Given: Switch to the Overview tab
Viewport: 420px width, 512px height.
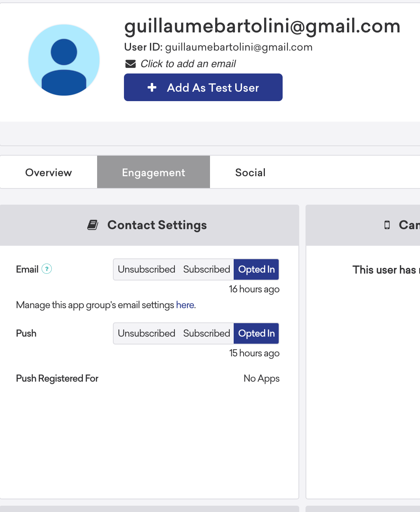Looking at the screenshot, I should coord(48,172).
